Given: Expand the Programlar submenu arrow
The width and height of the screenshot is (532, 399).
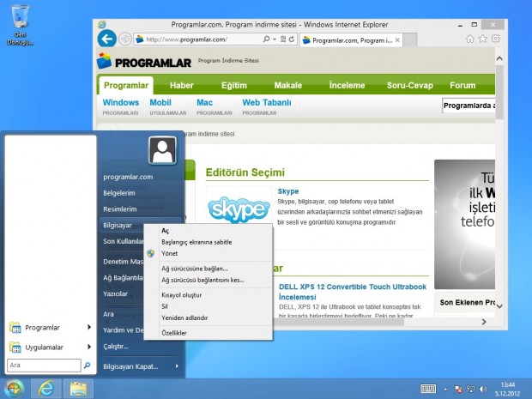Looking at the screenshot, I should [x=89, y=327].
